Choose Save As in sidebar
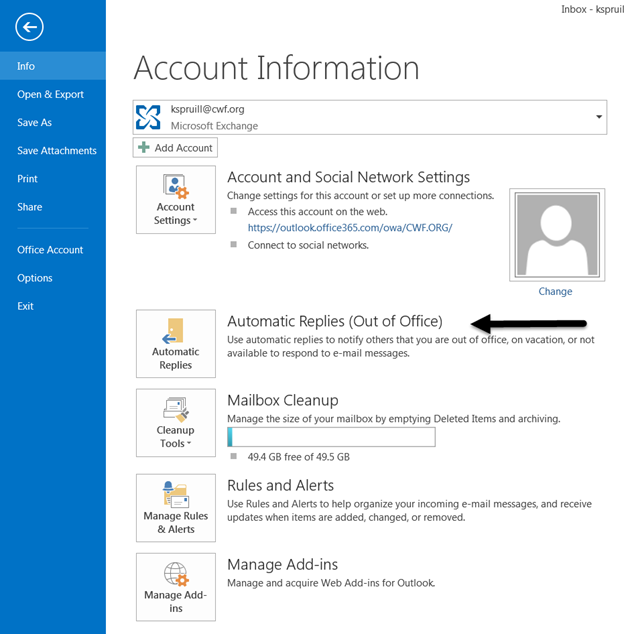624x634 pixels. pos(53,122)
